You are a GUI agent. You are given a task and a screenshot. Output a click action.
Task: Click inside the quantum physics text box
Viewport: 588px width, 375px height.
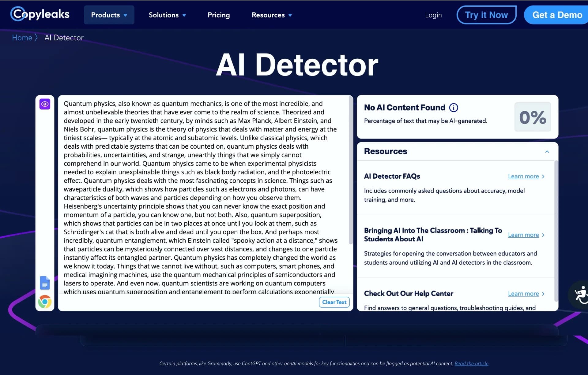(202, 196)
